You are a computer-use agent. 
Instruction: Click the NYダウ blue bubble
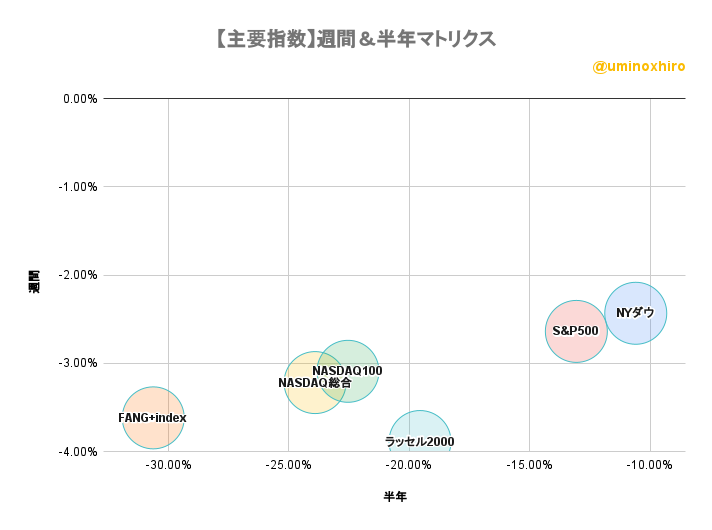coord(635,313)
